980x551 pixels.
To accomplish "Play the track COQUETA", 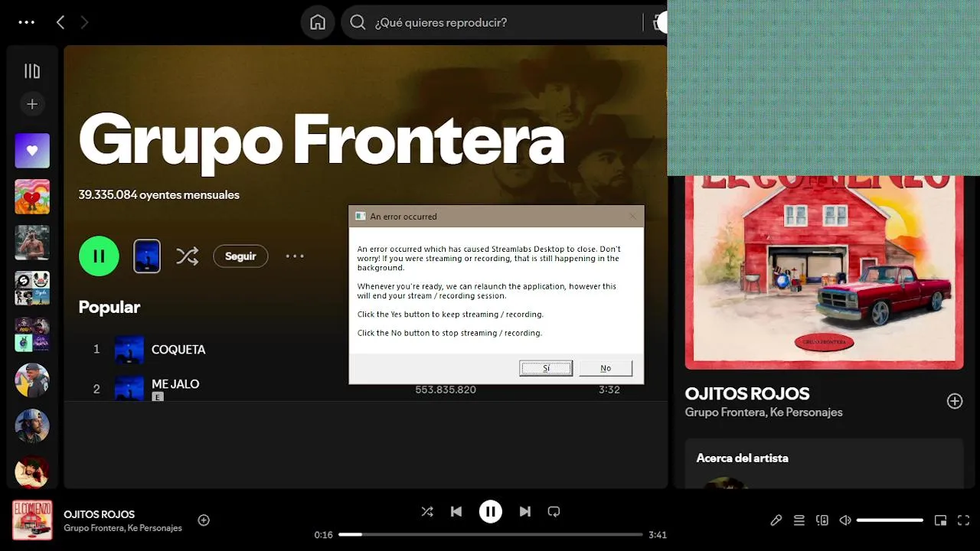I will coord(178,349).
